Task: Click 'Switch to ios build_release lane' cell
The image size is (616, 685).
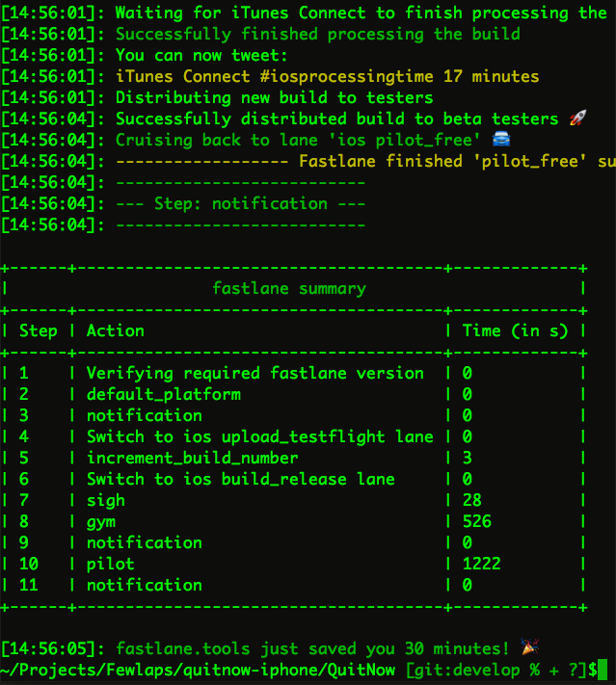Action: point(240,479)
